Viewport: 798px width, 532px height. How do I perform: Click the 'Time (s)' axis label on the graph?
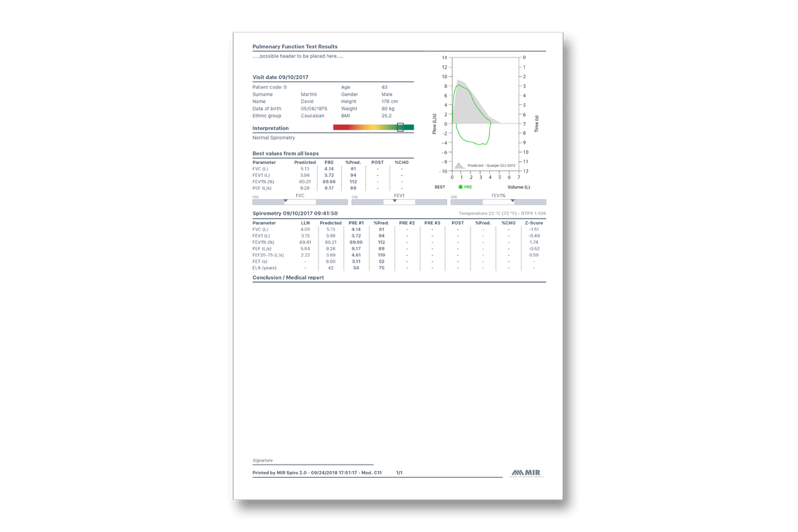click(536, 124)
